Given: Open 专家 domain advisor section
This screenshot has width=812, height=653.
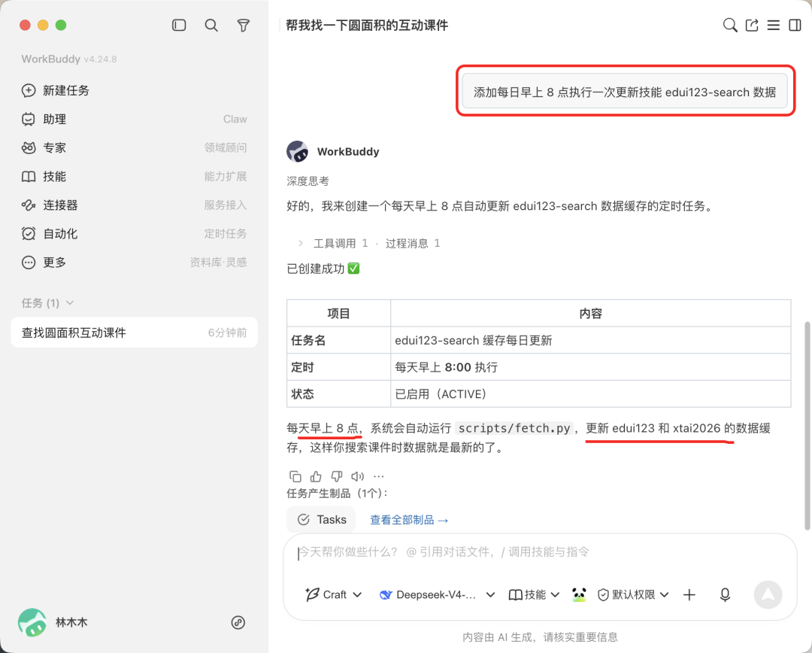Looking at the screenshot, I should [134, 147].
